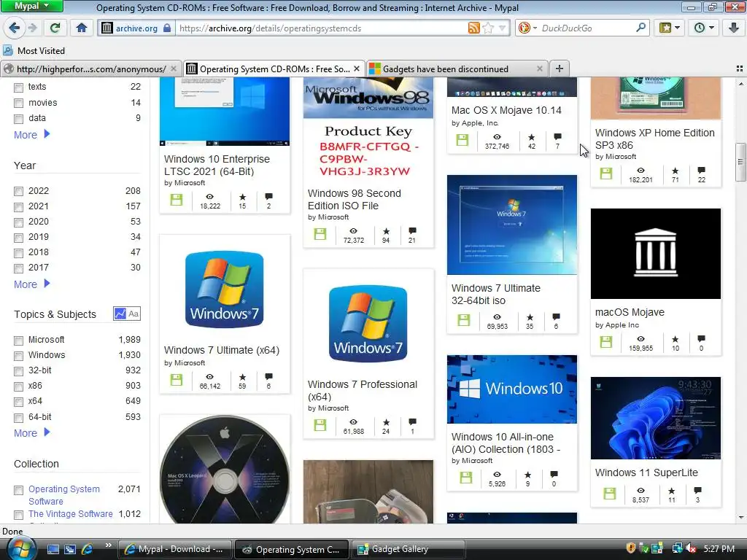Check the Operating System Software collection filter

pos(18,490)
